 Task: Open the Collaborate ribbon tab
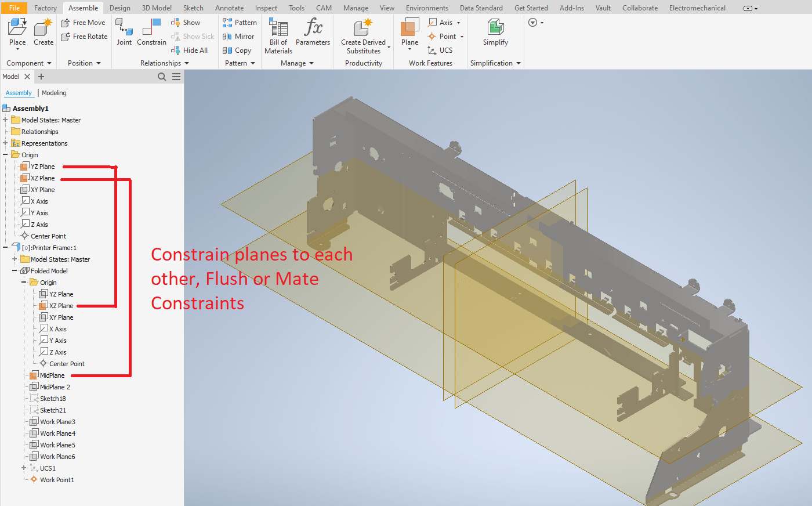click(640, 8)
